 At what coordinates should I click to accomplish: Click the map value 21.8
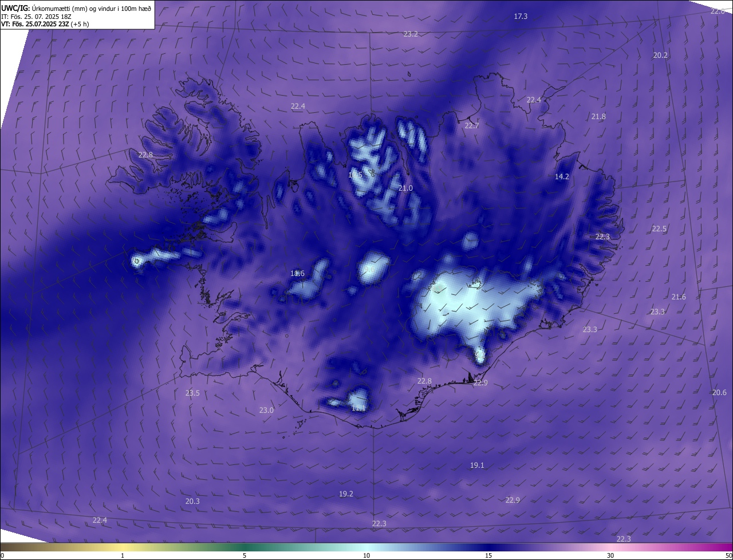point(598,117)
